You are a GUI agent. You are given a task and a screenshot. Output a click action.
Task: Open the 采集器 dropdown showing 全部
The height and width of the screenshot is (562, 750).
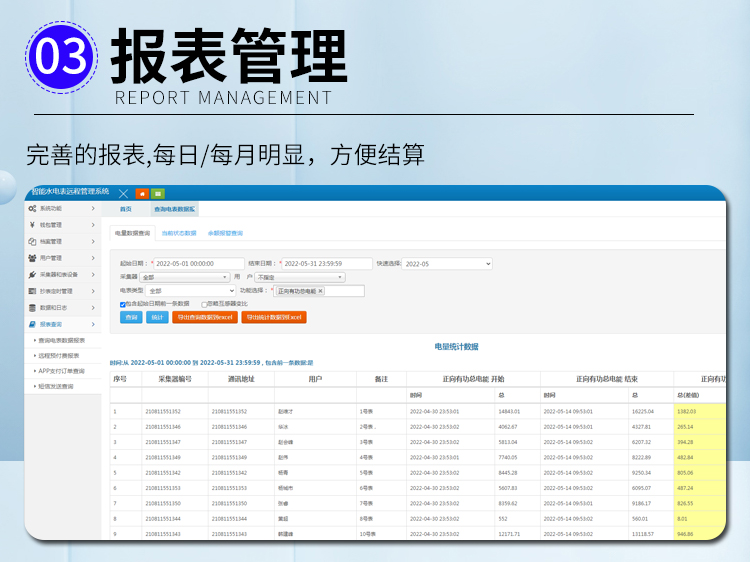coord(185,277)
